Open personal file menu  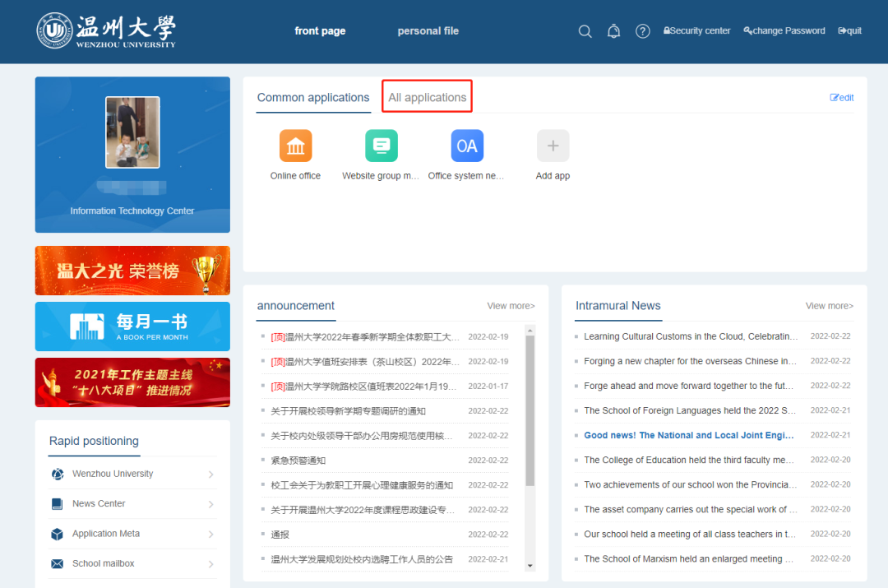click(428, 31)
